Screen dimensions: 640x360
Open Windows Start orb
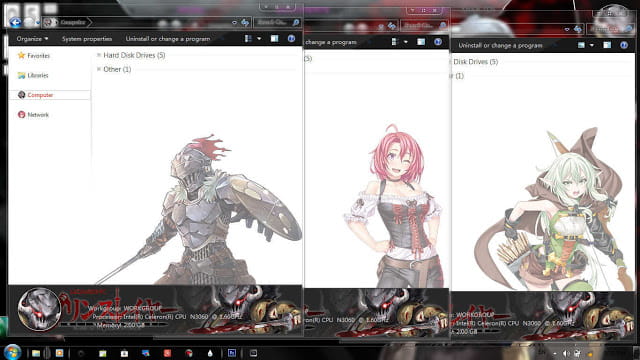(x=12, y=352)
